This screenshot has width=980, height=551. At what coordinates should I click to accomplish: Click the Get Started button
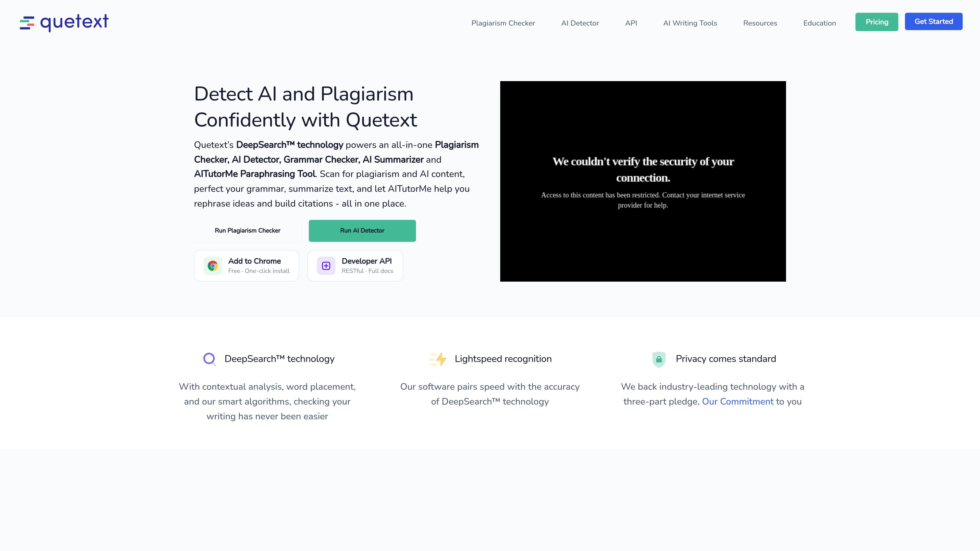934,22
